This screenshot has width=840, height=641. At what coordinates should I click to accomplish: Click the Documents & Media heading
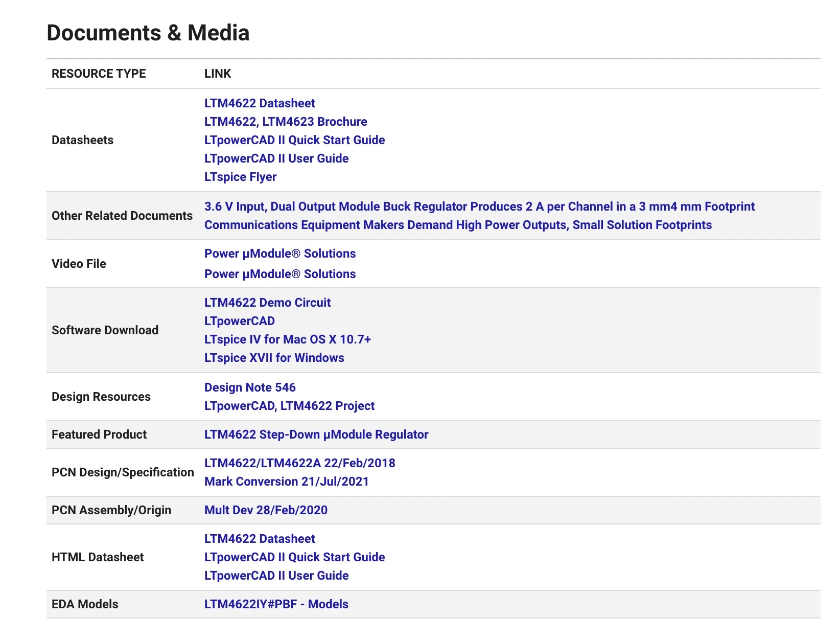(148, 33)
